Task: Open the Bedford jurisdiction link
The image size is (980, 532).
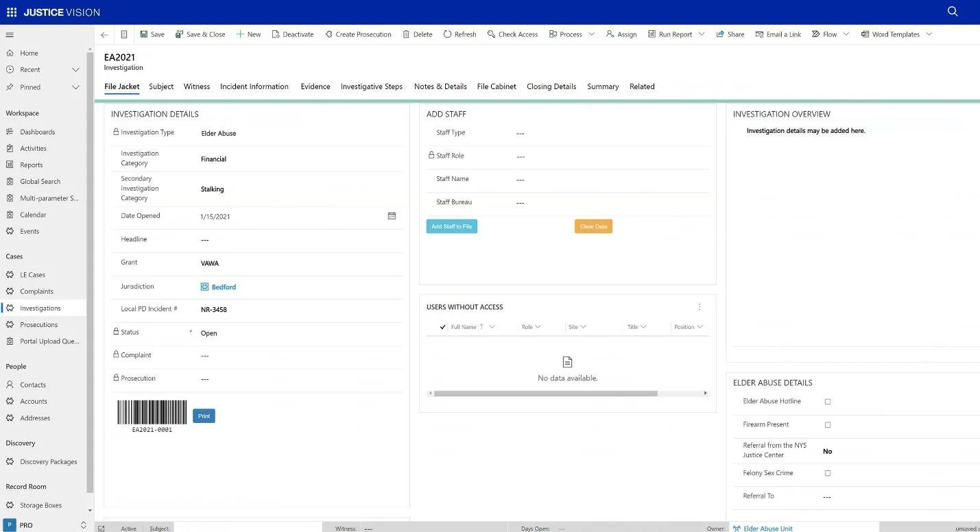Action: point(224,287)
